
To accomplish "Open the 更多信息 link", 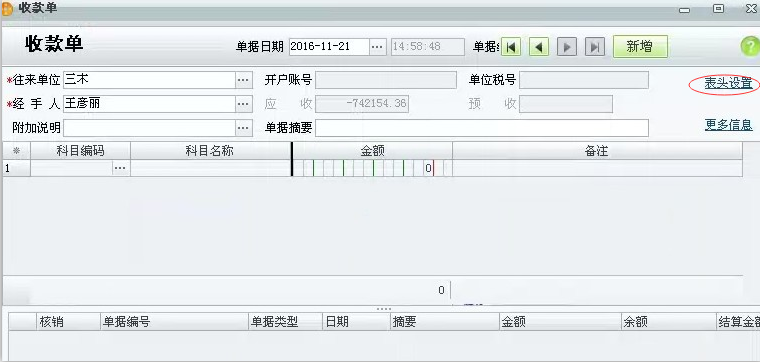I will 728,125.
